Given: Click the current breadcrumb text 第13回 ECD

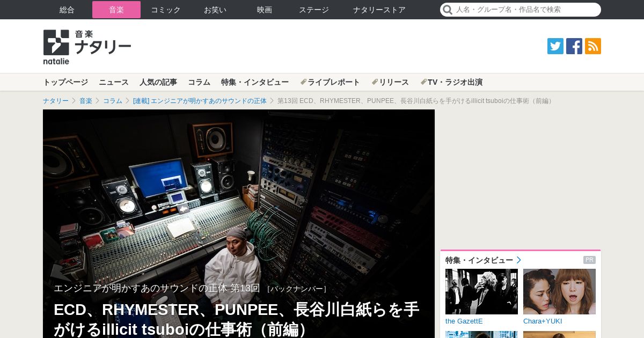Looking at the screenshot, I should point(415,101).
